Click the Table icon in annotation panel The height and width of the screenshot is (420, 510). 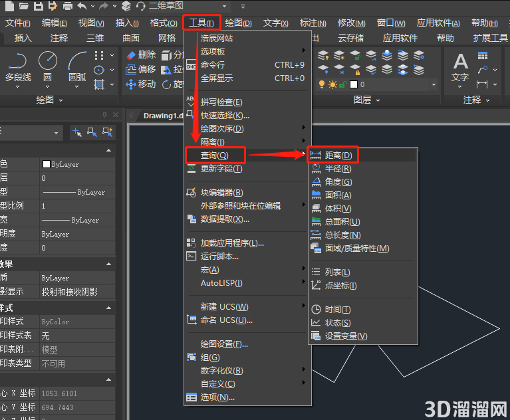pyautogui.click(x=483, y=56)
